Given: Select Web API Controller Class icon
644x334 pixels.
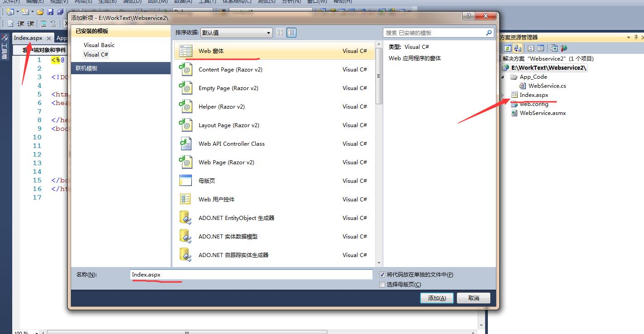Looking at the screenshot, I should tap(186, 144).
